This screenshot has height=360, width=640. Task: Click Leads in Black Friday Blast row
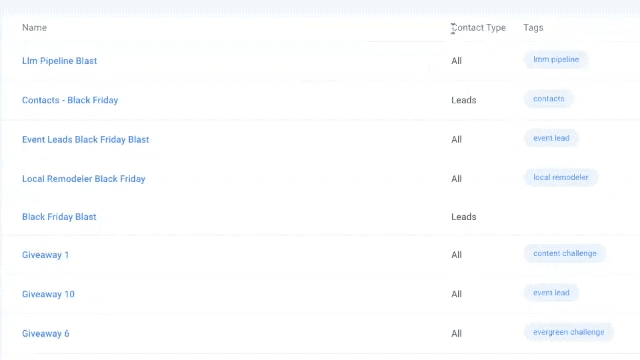point(464,217)
